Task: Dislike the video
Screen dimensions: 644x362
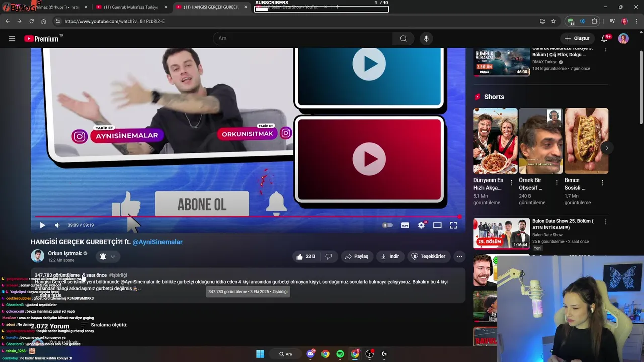Action: (x=329, y=256)
